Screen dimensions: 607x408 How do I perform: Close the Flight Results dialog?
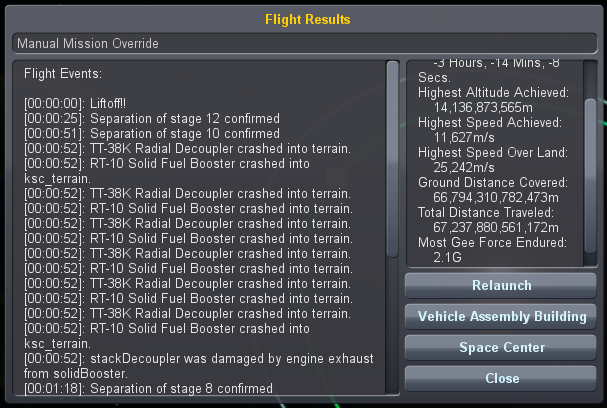pyautogui.click(x=501, y=378)
